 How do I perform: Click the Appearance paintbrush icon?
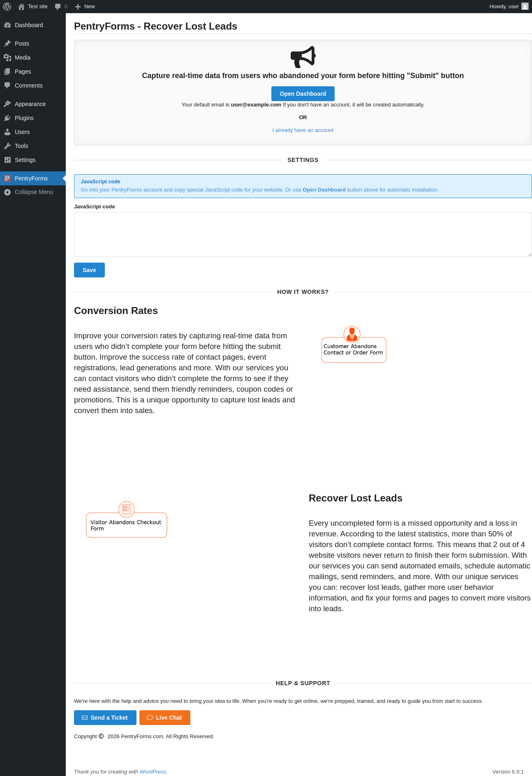(7, 104)
